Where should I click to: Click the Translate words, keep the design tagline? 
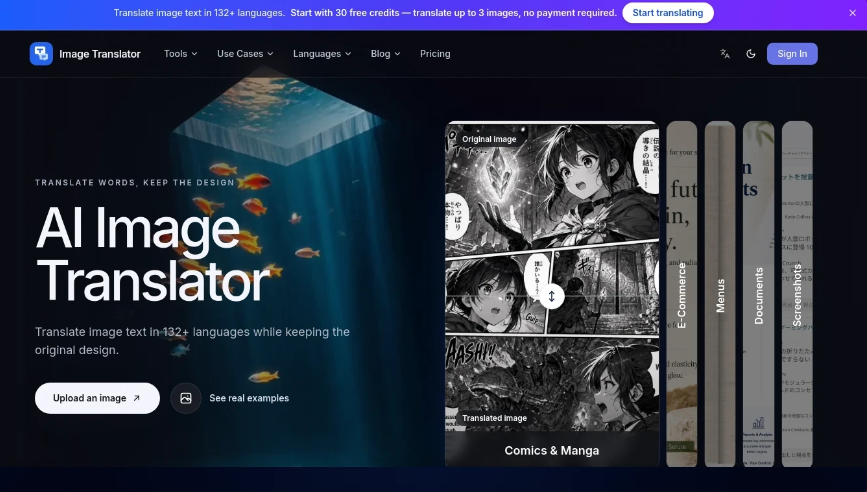coord(135,182)
